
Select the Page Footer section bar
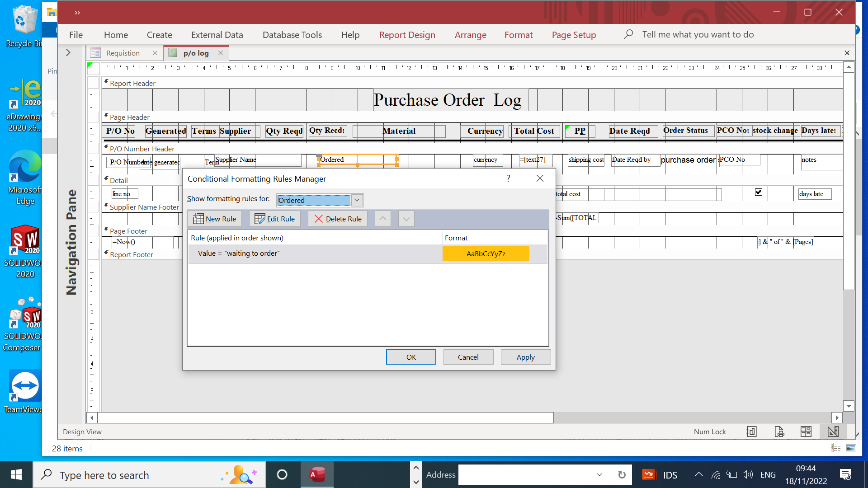point(142,231)
